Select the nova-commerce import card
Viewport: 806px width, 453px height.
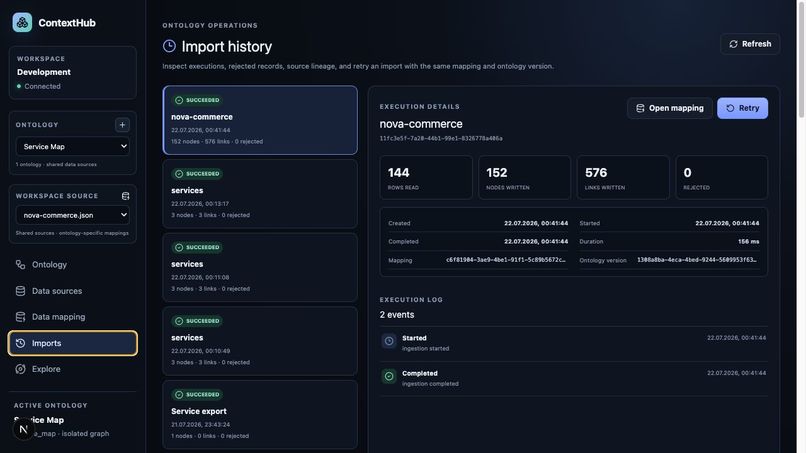[x=260, y=120]
